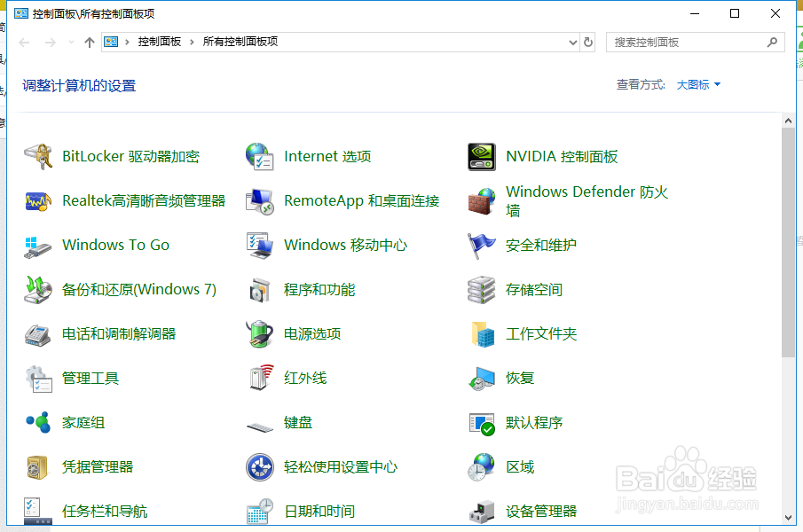Click the search magnifier icon
Image resolution: width=803 pixels, height=532 pixels.
[772, 43]
